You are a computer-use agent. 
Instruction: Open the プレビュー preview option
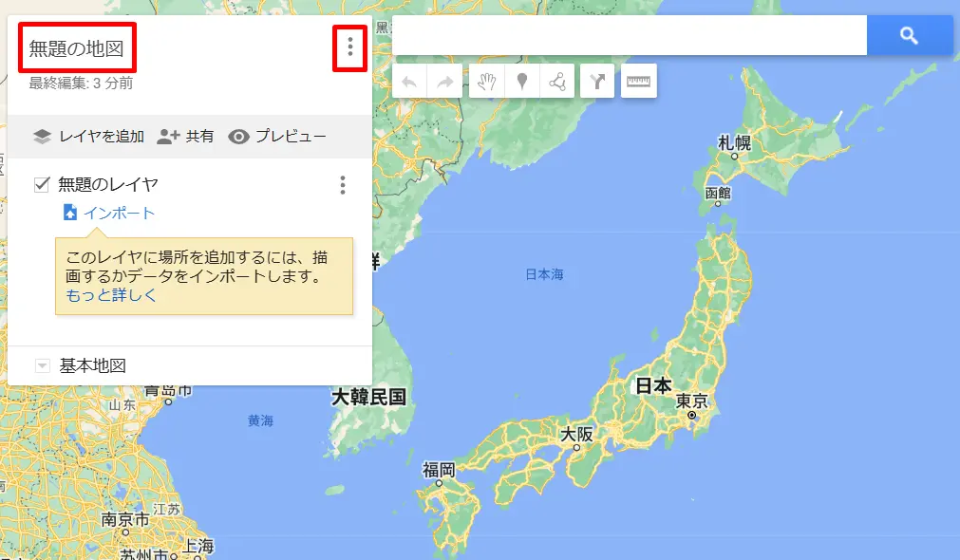tap(277, 137)
